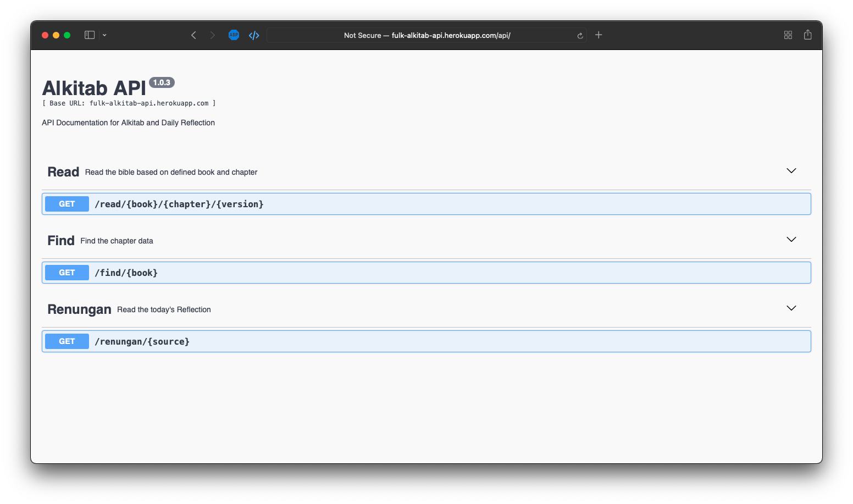The height and width of the screenshot is (504, 853).
Task: Expand the /find/{book} endpoint
Action: [126, 273]
